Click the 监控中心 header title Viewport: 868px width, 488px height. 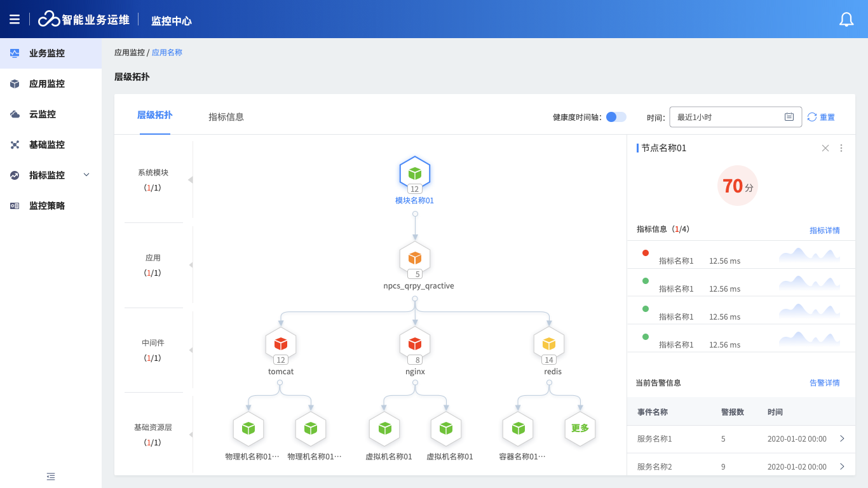[172, 20]
